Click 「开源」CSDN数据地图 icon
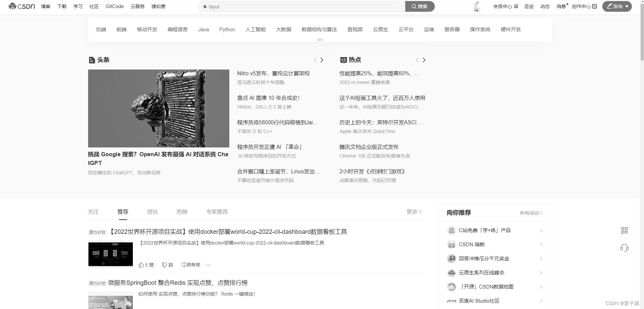This screenshot has height=309, width=644. coord(451,287)
